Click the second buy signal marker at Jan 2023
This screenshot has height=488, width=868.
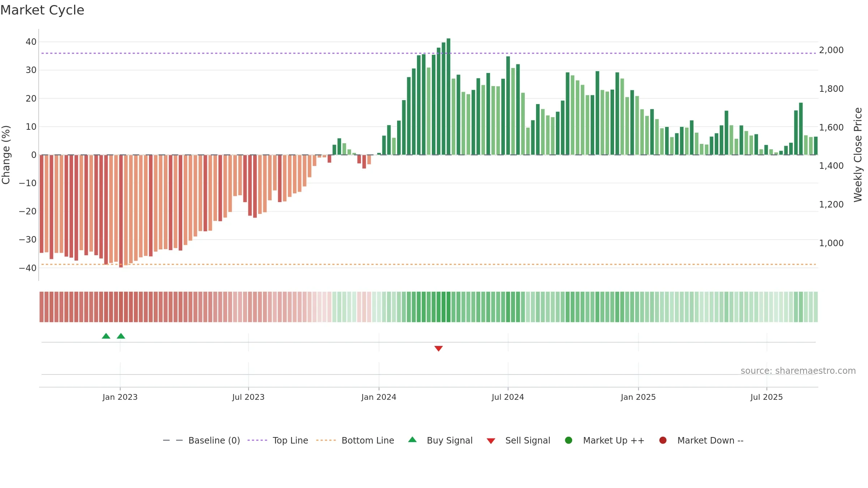pyautogui.click(x=121, y=336)
